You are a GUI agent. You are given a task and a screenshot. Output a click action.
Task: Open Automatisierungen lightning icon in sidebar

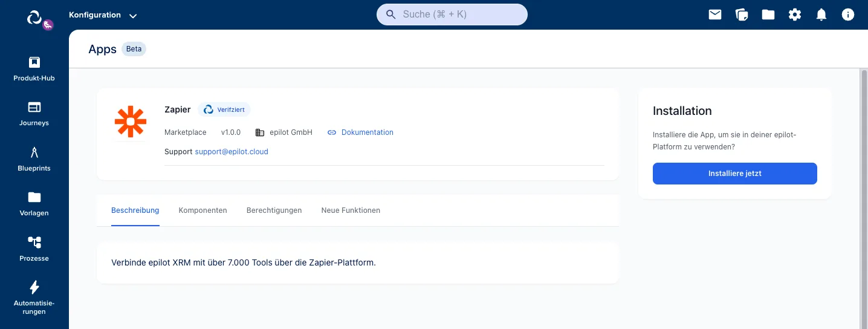34,287
